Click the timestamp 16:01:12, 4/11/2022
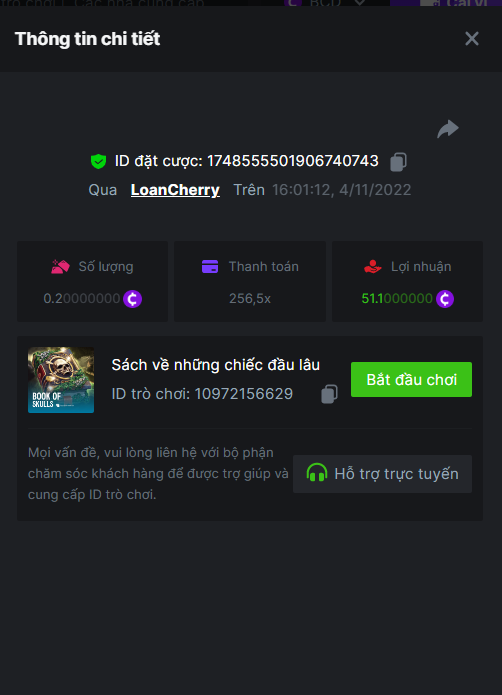 [342, 190]
